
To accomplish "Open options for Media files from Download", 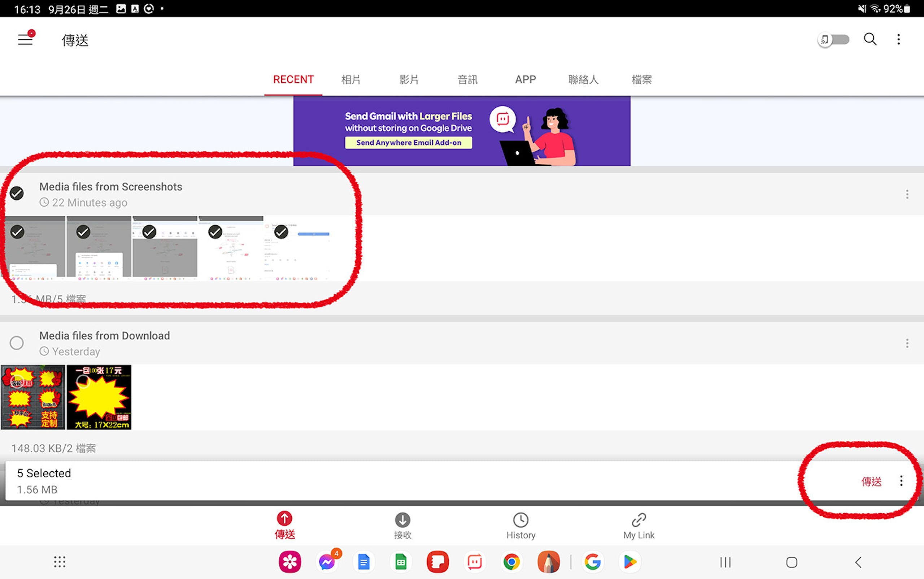I will (x=907, y=343).
